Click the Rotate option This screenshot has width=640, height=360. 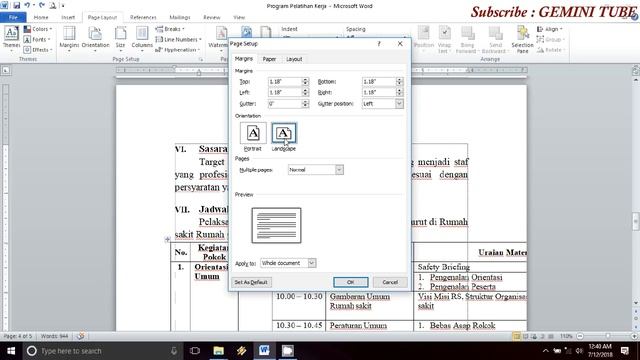click(550, 50)
